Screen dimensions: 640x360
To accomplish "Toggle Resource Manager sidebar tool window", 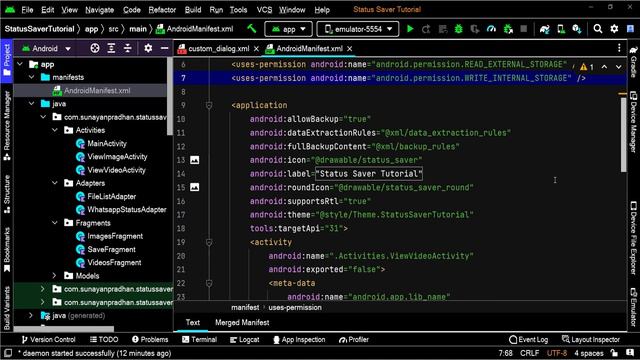I will 7,126.
